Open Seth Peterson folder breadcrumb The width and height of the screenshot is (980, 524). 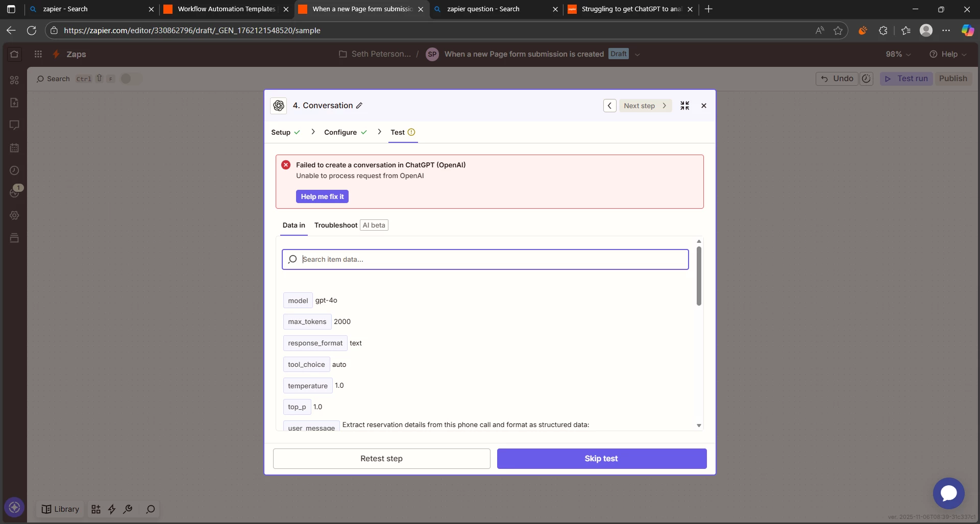[375, 54]
